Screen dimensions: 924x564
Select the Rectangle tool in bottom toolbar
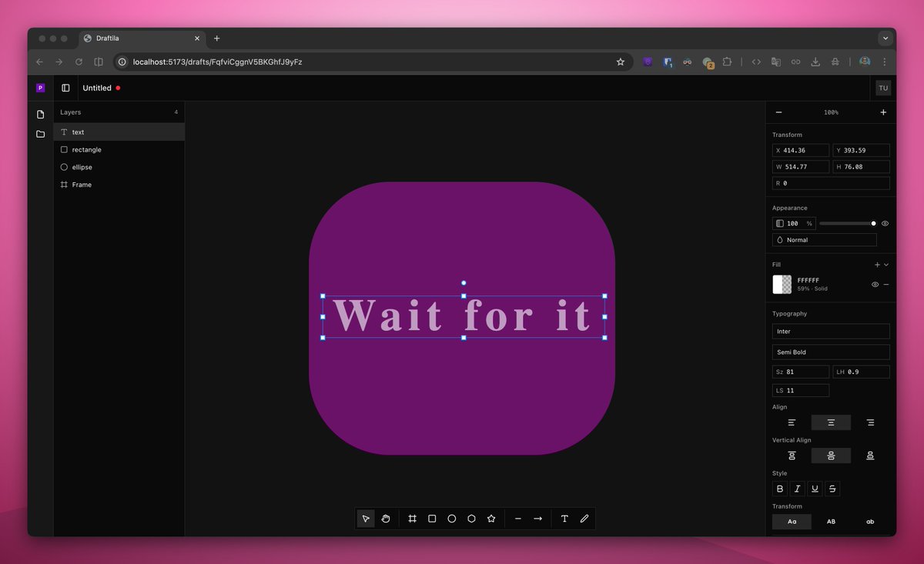tap(432, 519)
